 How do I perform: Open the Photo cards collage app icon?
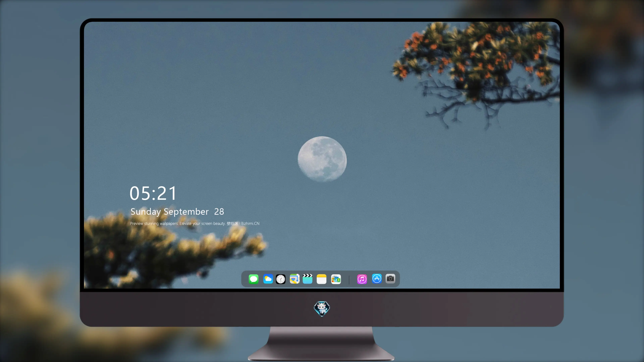pos(336,279)
